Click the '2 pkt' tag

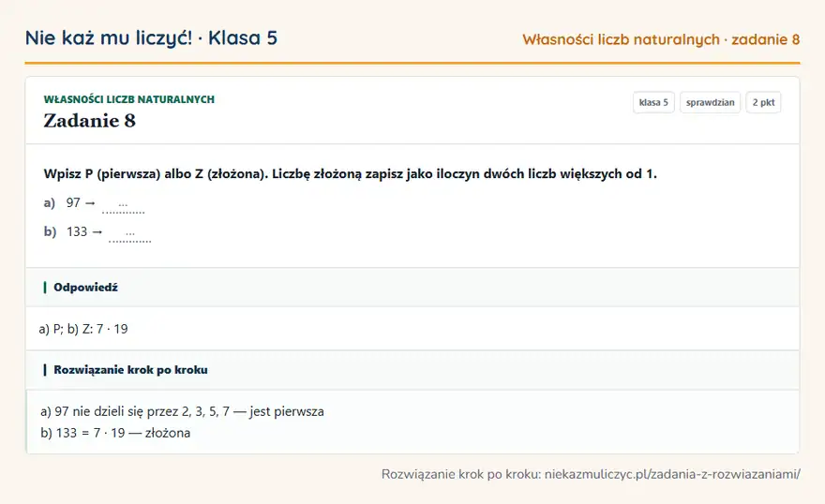coord(763,102)
